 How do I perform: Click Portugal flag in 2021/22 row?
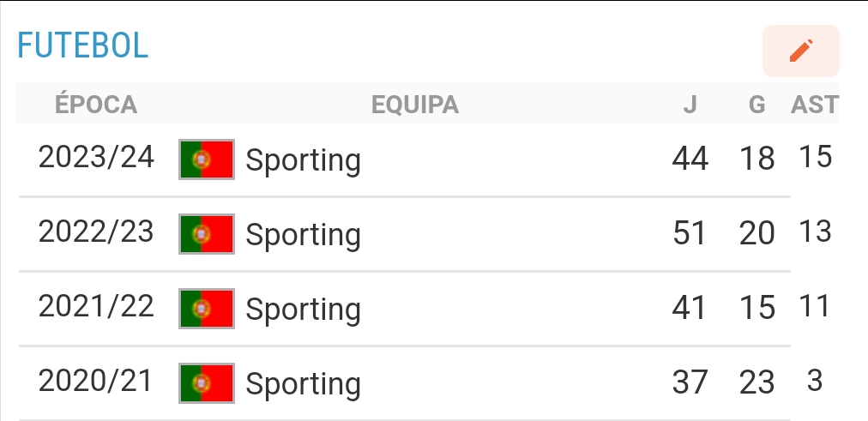(x=207, y=309)
